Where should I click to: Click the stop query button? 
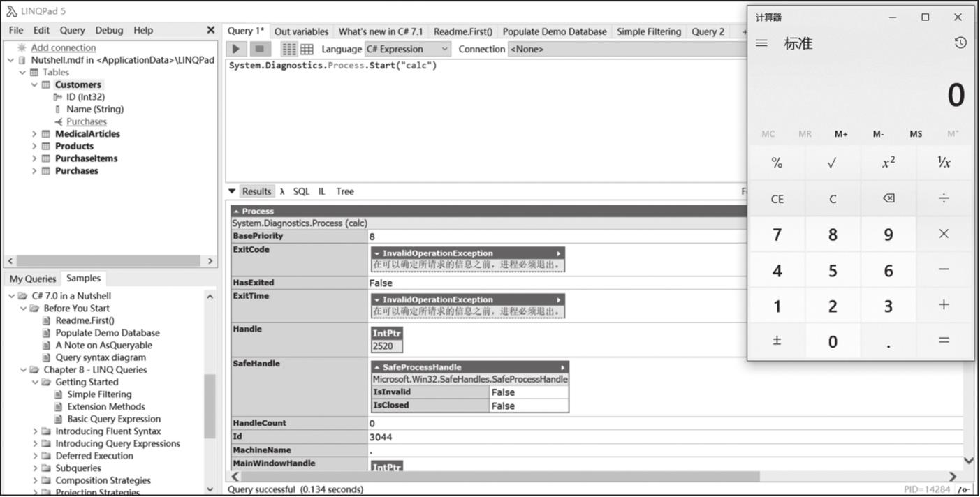tap(259, 49)
